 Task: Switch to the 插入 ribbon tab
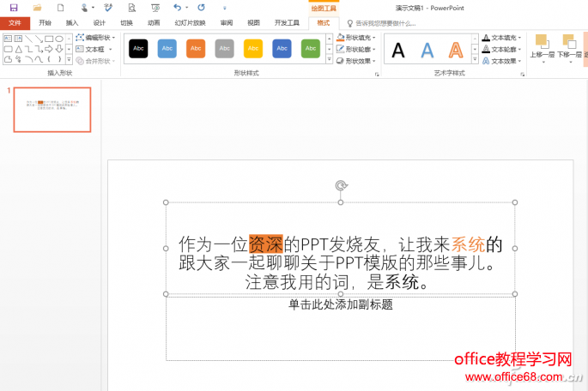click(x=71, y=23)
